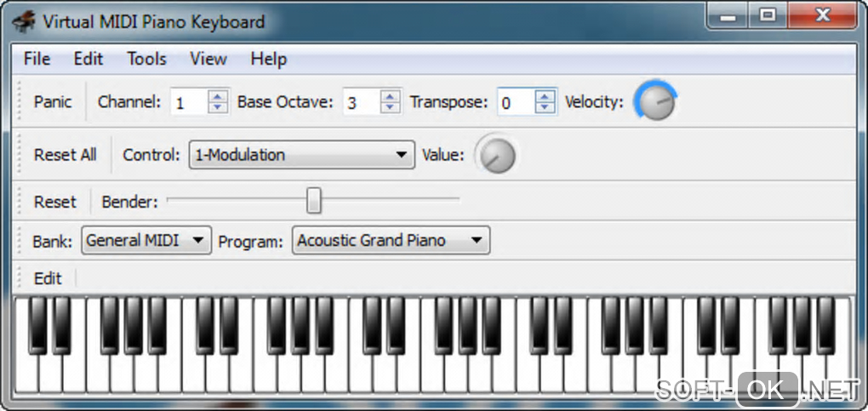Maximize the Virtual MIDI Piano Keyboard window
The height and width of the screenshot is (411, 868).
click(x=768, y=17)
